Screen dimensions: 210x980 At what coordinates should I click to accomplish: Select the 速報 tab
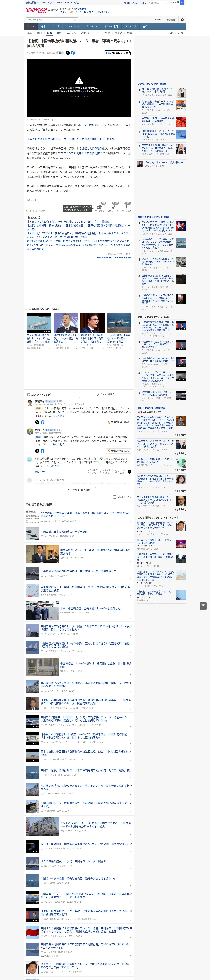pos(43,27)
